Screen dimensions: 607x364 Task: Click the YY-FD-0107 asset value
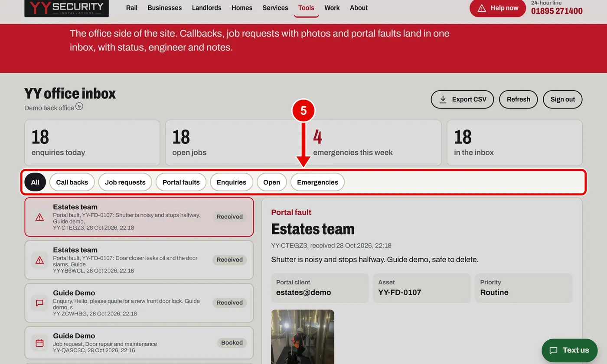(x=400, y=292)
